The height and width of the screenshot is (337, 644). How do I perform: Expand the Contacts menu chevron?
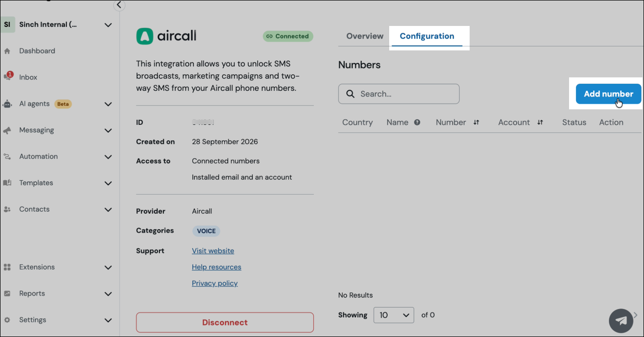(108, 210)
